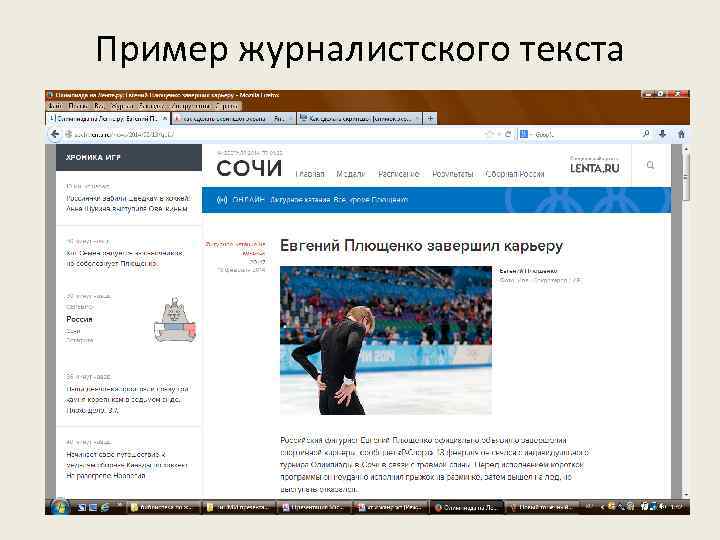
Task: Switch to the first folder taskbar button
Action: tap(165, 507)
